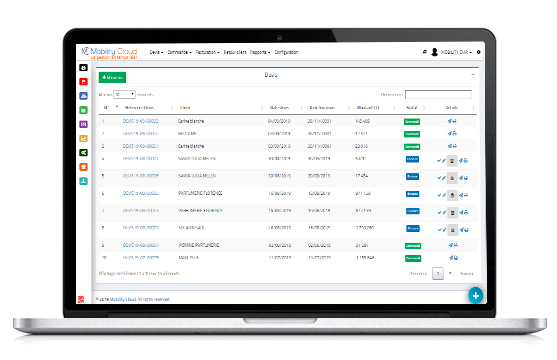Click the PARFUMERIE FLORENCE client cell

(x=200, y=193)
